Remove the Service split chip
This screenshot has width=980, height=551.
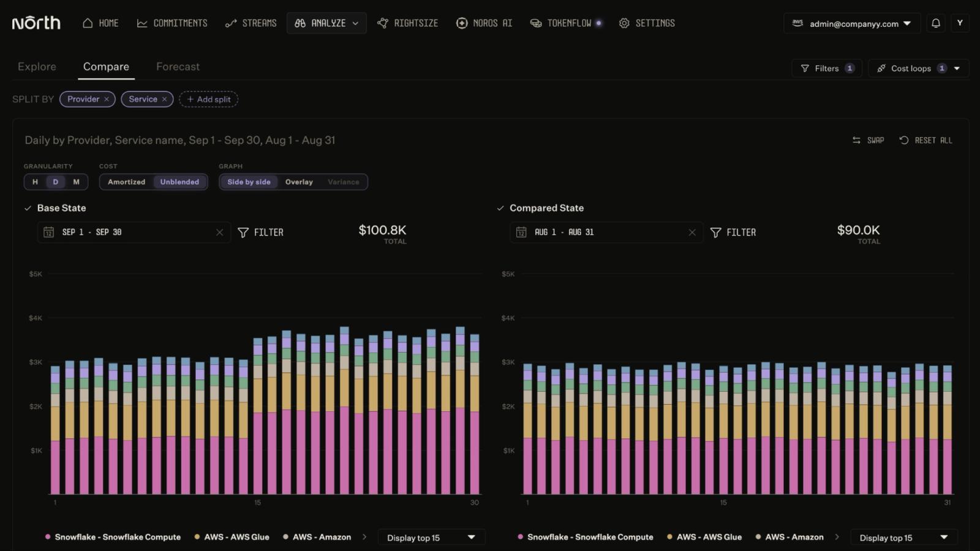pos(164,99)
